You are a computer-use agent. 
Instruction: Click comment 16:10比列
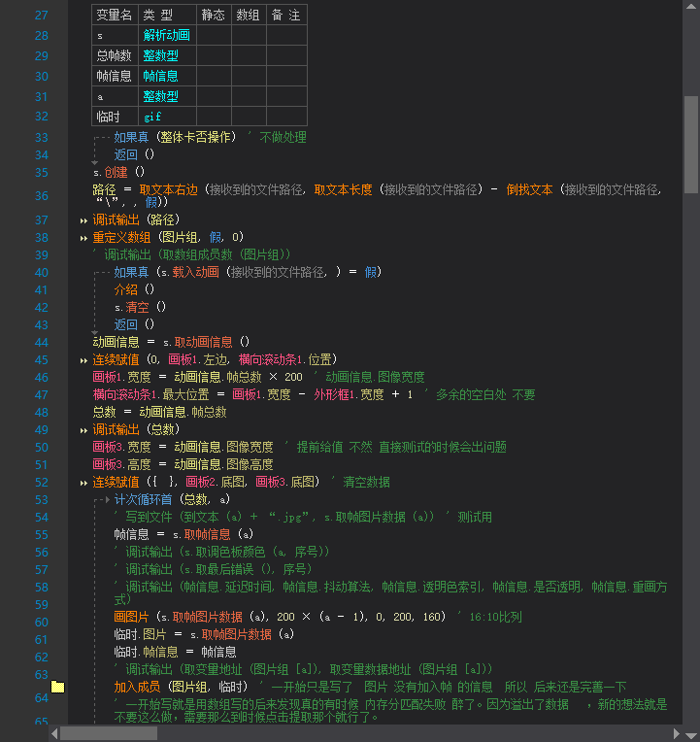tap(496, 617)
